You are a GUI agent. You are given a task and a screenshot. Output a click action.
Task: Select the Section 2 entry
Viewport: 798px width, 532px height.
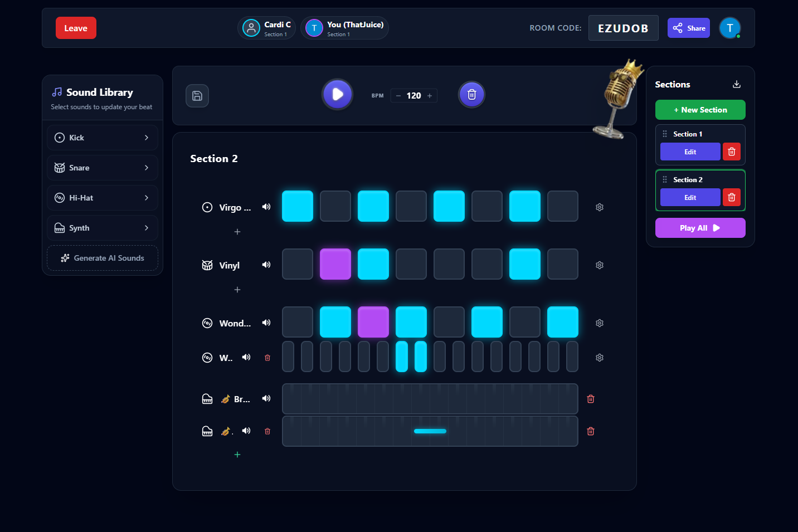(688, 179)
